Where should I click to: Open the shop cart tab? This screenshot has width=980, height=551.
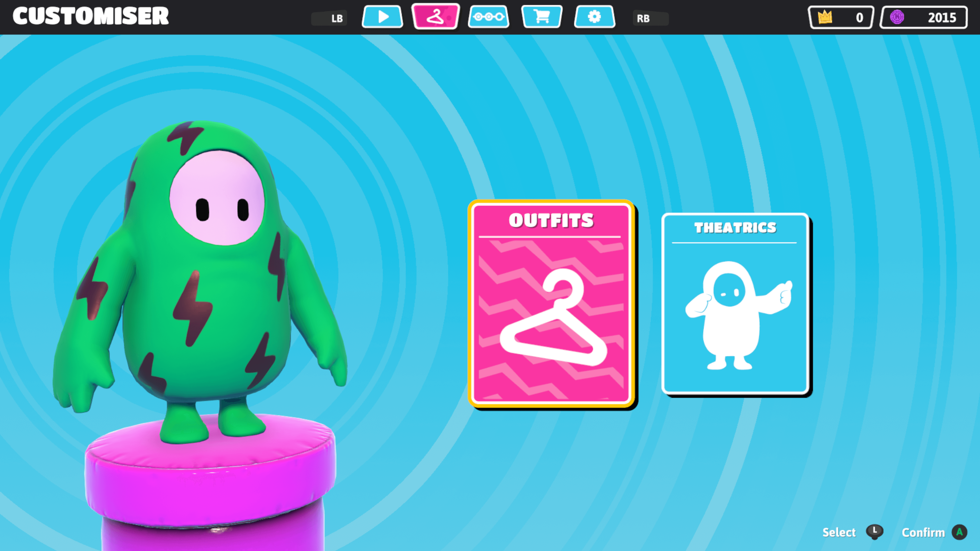tap(541, 17)
